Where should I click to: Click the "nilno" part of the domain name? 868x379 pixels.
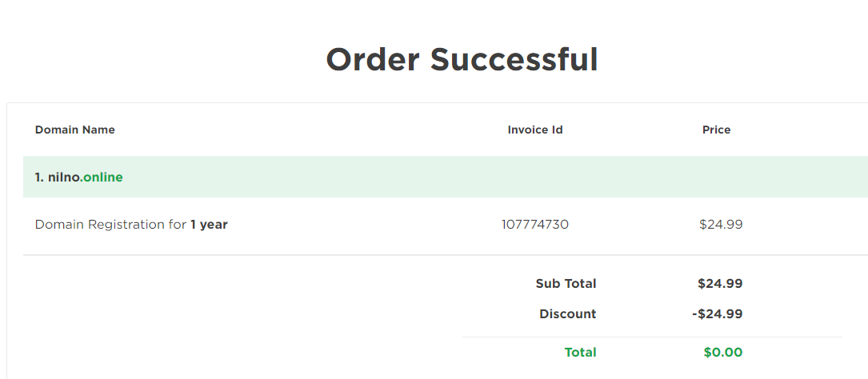(66, 177)
